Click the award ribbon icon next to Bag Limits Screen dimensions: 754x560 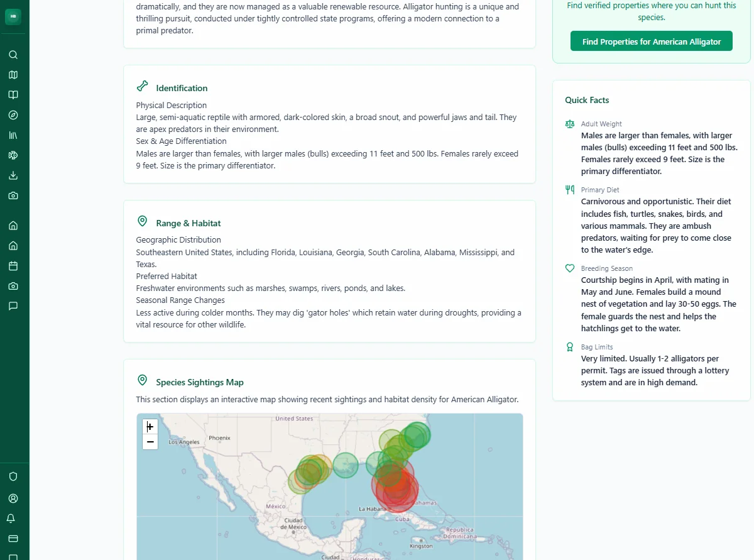tap(570, 346)
